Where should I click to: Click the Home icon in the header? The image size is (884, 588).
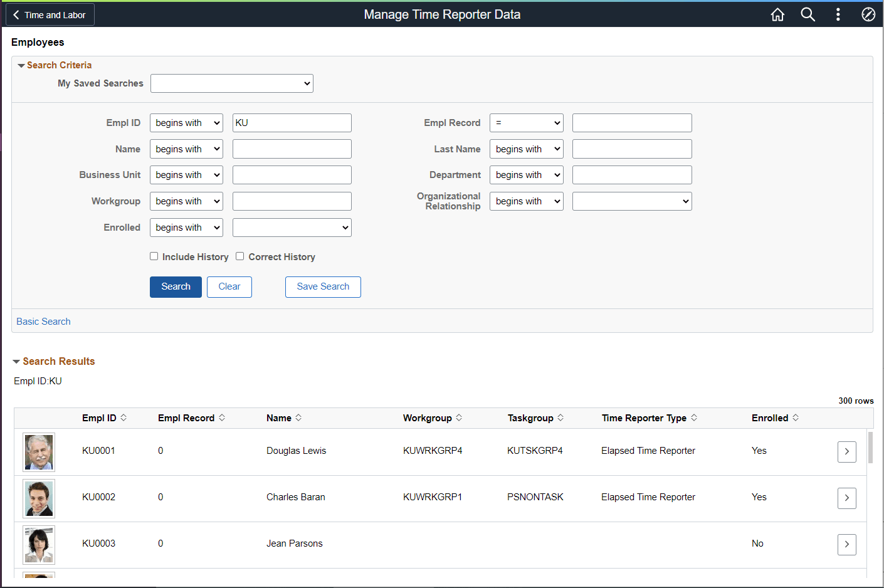click(x=777, y=14)
